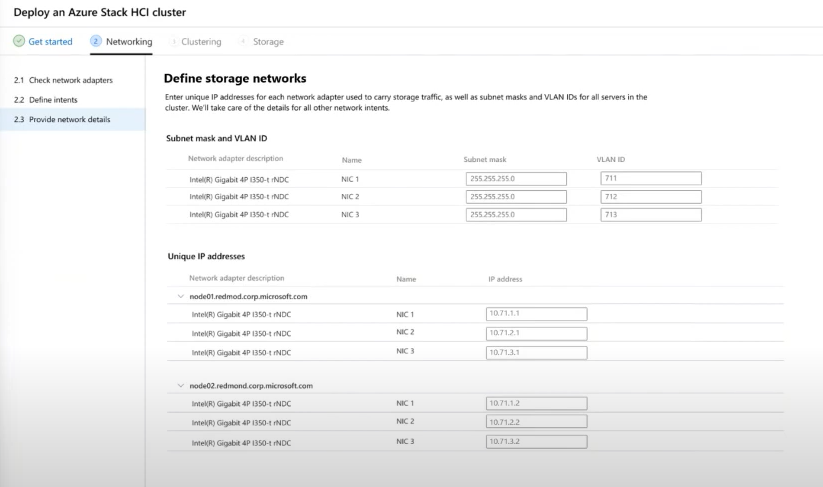This screenshot has width=823, height=487.
Task: Click the VLAN ID field showing 712
Action: (x=651, y=197)
